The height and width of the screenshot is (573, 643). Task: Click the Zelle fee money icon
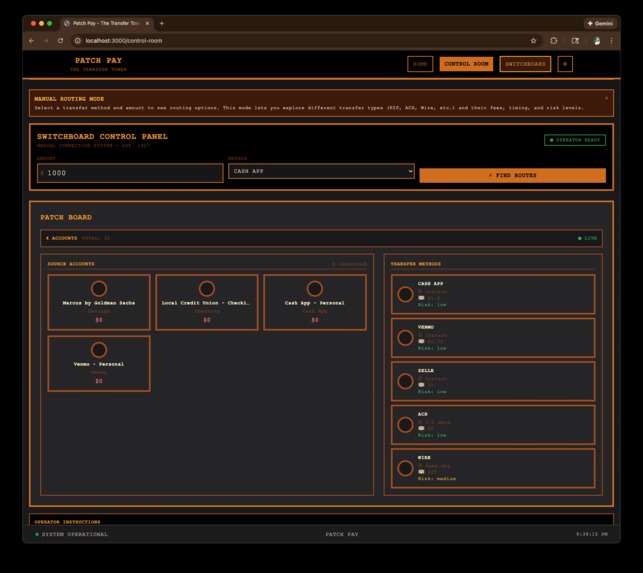421,385
